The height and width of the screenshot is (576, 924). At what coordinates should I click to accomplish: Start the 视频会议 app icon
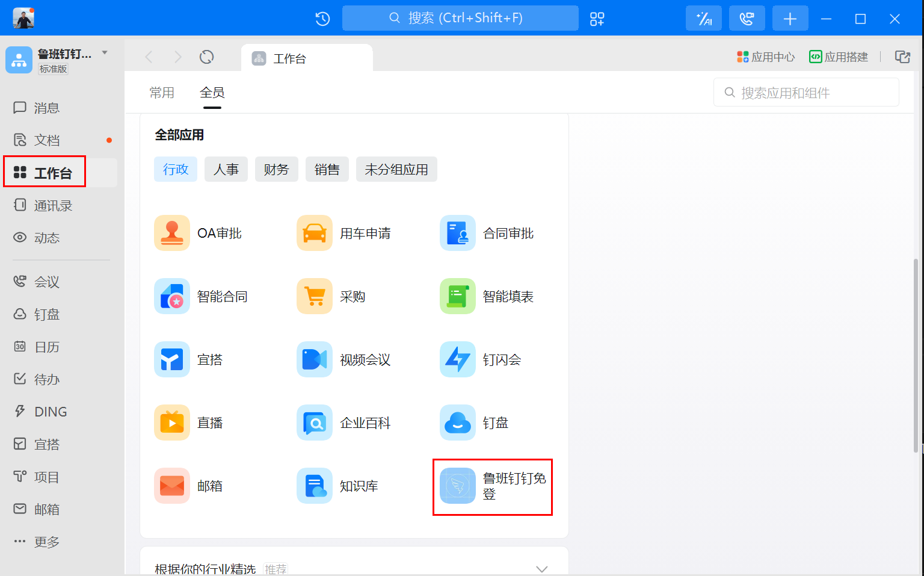point(315,359)
